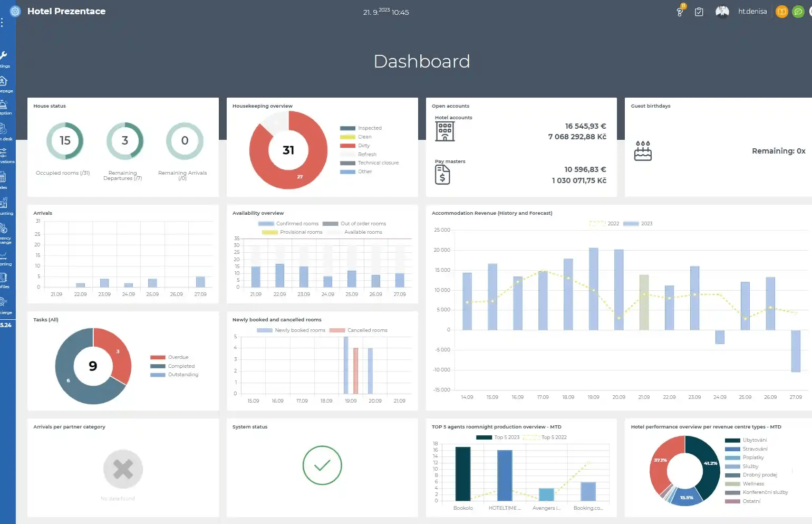This screenshot has width=812, height=524.
Task: Click the Hotel accounts amount 7 068 292,88 Kč
Action: (577, 137)
